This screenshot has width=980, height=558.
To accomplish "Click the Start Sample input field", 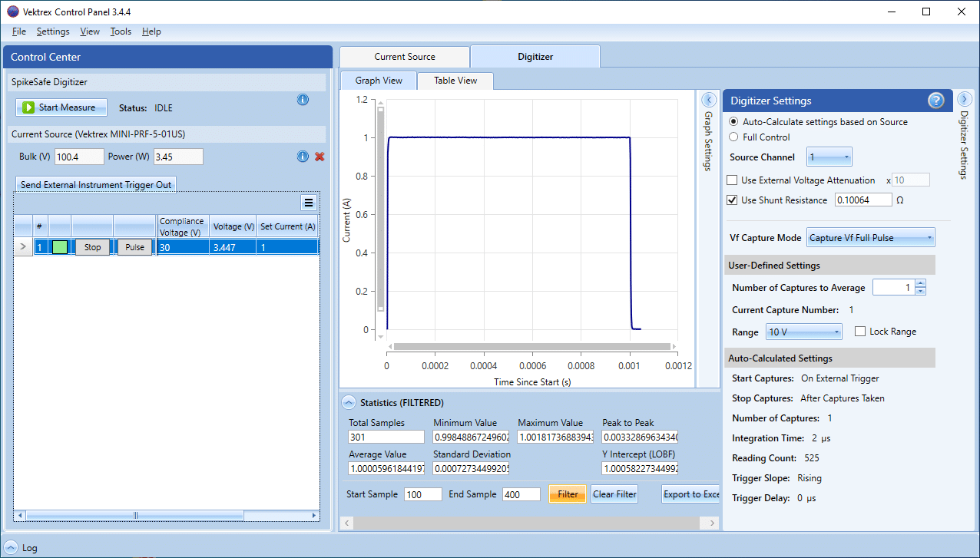I will pos(422,494).
